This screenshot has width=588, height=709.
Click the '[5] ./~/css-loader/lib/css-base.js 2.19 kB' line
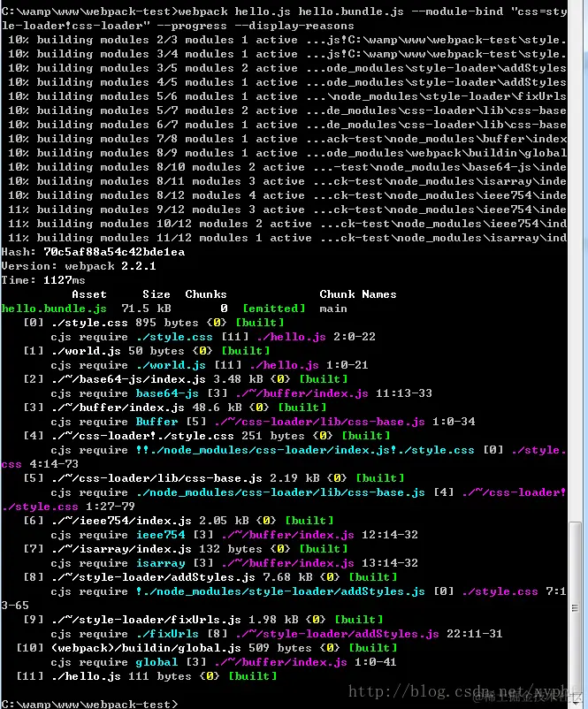(214, 478)
